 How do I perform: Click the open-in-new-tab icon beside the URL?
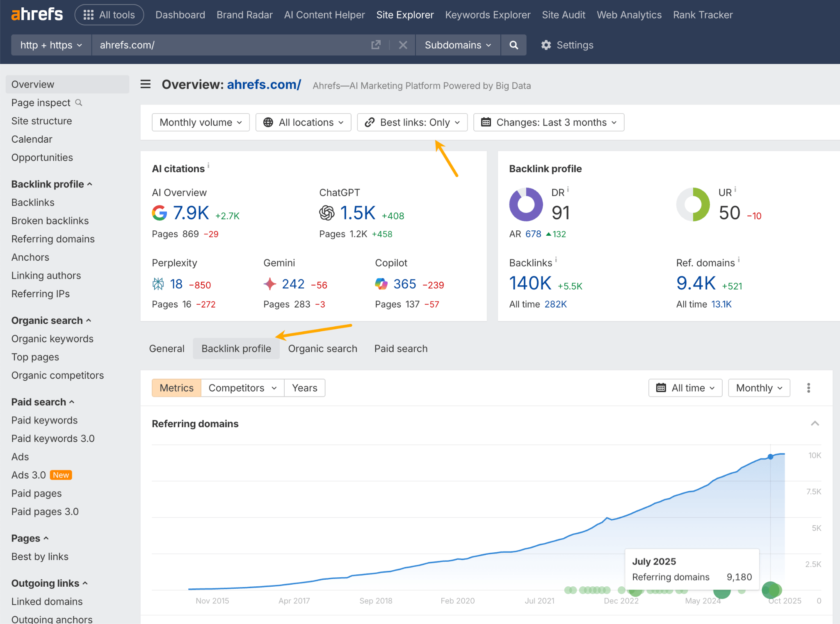(x=376, y=45)
